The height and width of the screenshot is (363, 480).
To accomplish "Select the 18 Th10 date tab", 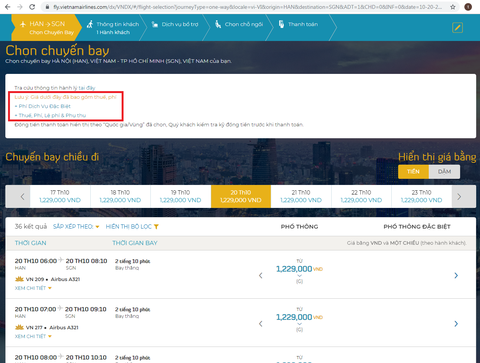I will click(x=120, y=197).
